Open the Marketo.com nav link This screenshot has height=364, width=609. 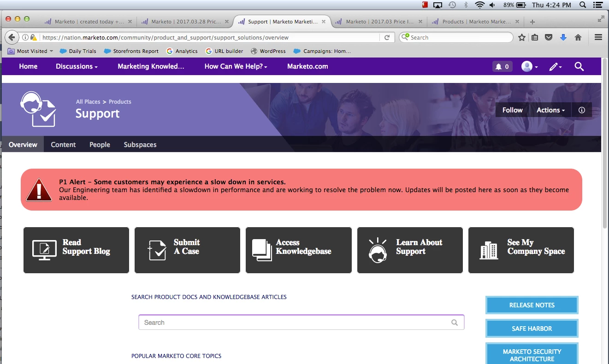click(307, 66)
